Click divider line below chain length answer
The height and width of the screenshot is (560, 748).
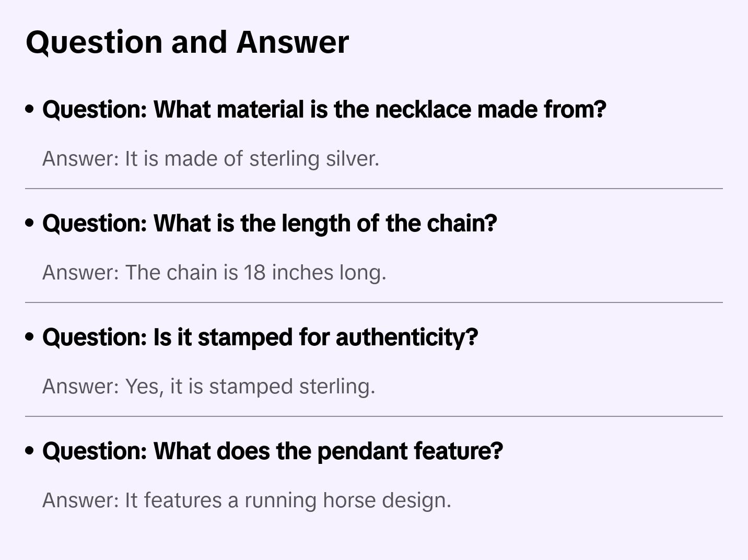pos(374,302)
